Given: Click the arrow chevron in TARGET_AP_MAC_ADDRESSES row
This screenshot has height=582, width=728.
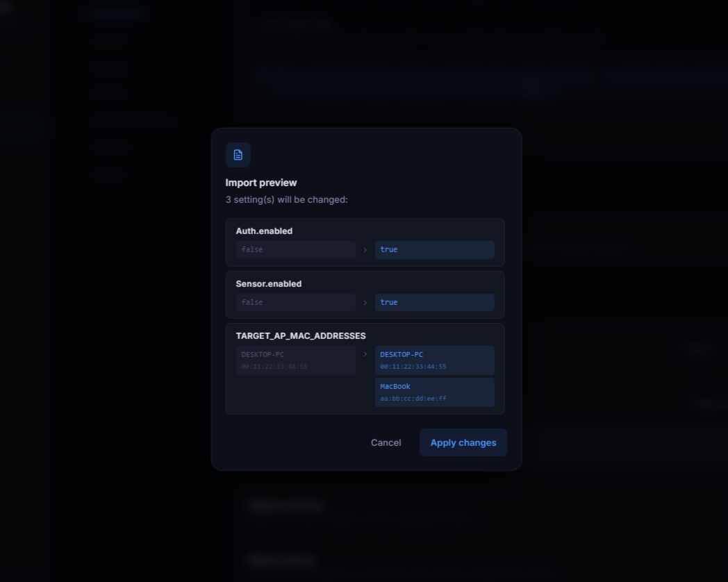Looking at the screenshot, I should click(365, 354).
